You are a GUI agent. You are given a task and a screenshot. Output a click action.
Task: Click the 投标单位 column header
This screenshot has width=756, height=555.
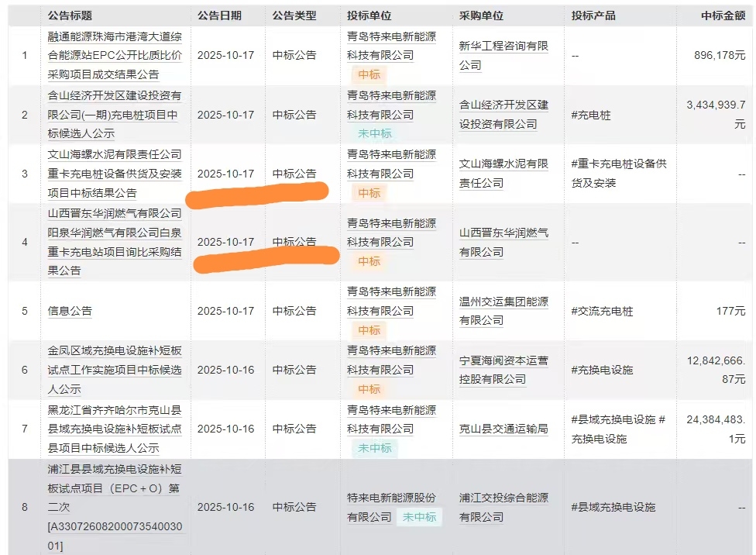click(x=369, y=16)
